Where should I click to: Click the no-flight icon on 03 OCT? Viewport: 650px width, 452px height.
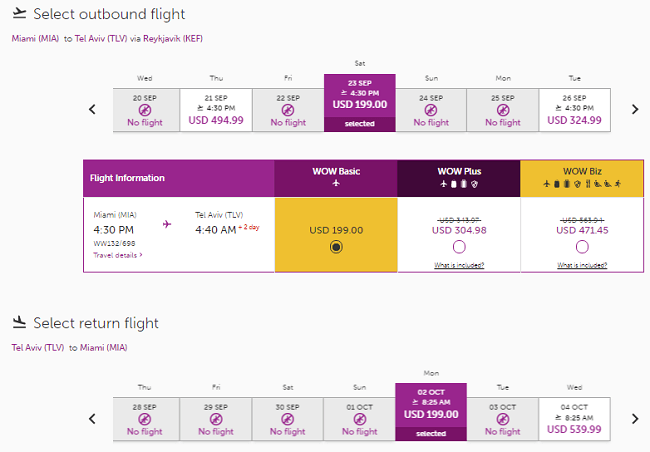[x=503, y=419]
